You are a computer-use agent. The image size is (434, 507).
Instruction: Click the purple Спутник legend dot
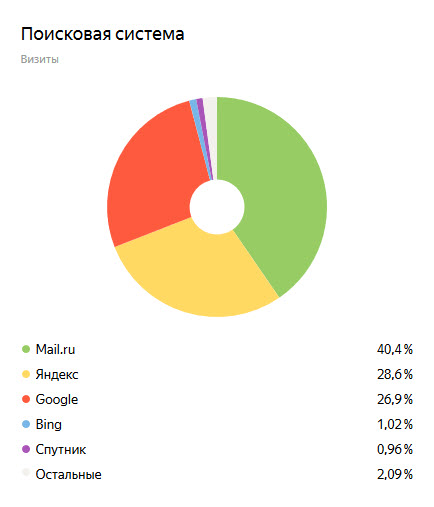point(26,449)
